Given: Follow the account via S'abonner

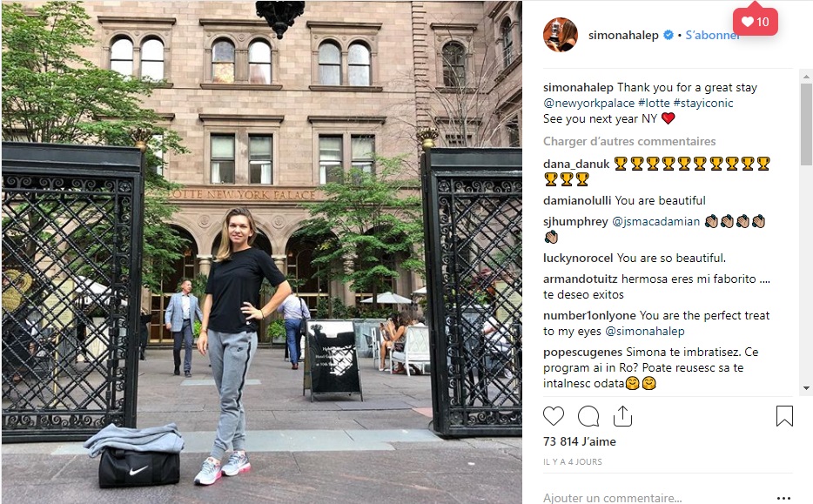Looking at the screenshot, I should [x=711, y=36].
